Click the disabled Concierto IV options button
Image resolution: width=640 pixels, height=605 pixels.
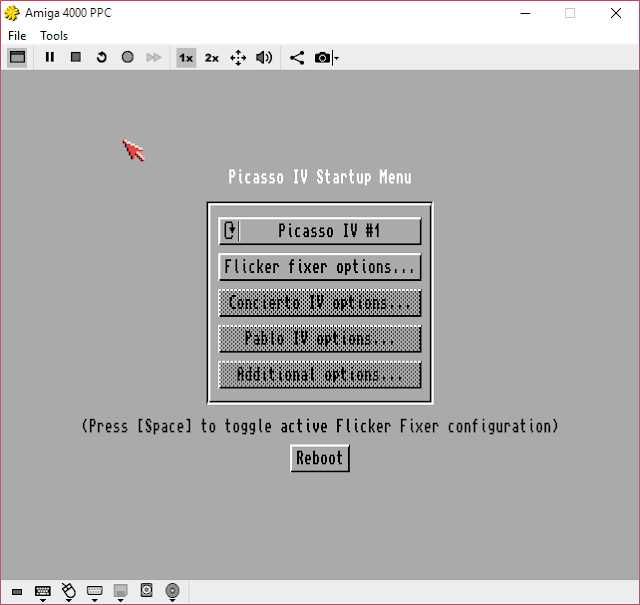320,303
